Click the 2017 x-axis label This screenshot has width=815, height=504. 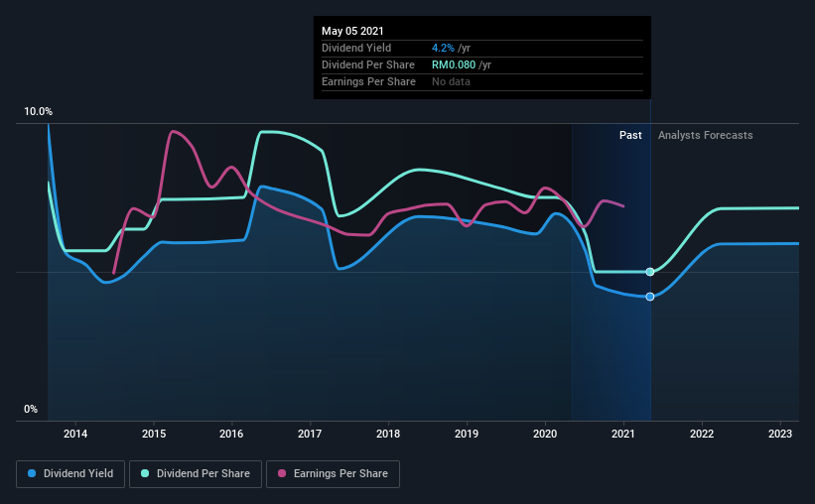[x=310, y=434]
